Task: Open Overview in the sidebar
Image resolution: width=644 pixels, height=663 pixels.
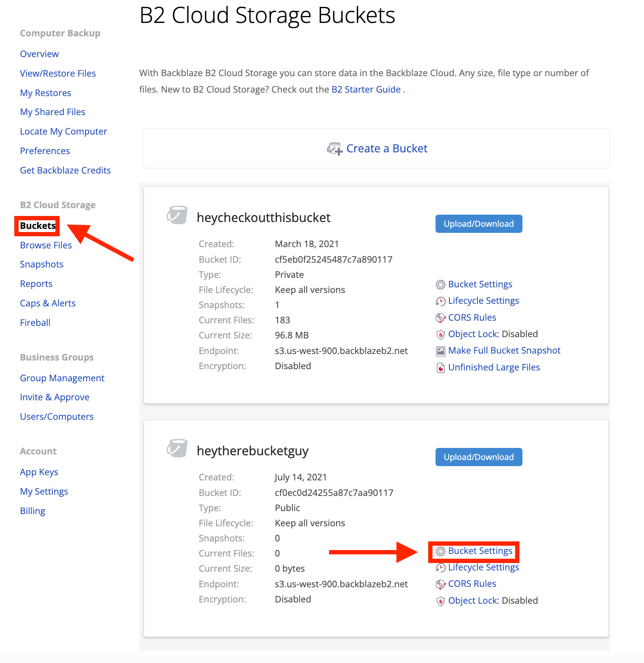Action: (x=39, y=54)
